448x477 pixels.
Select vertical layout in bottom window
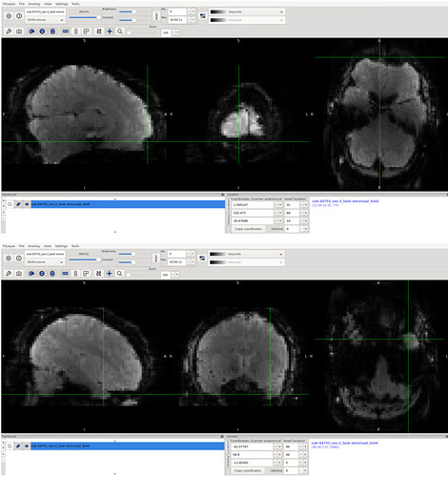75,274
